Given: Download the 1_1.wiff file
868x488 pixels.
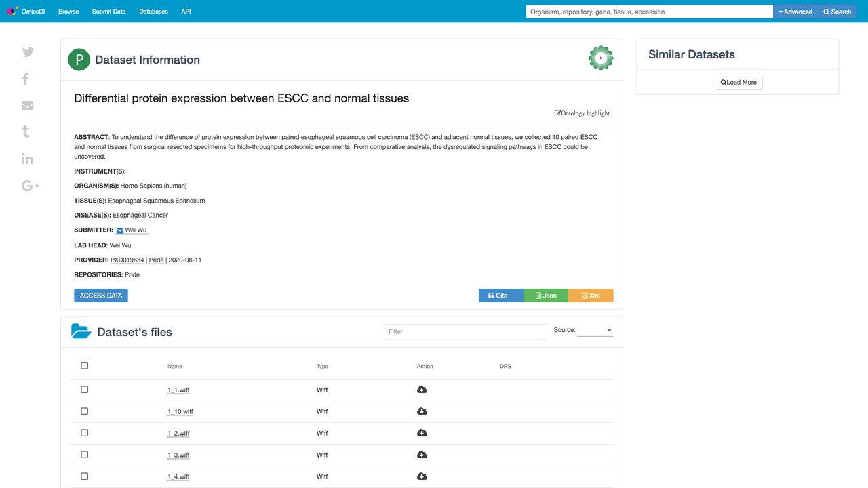Looking at the screenshot, I should [x=422, y=390].
